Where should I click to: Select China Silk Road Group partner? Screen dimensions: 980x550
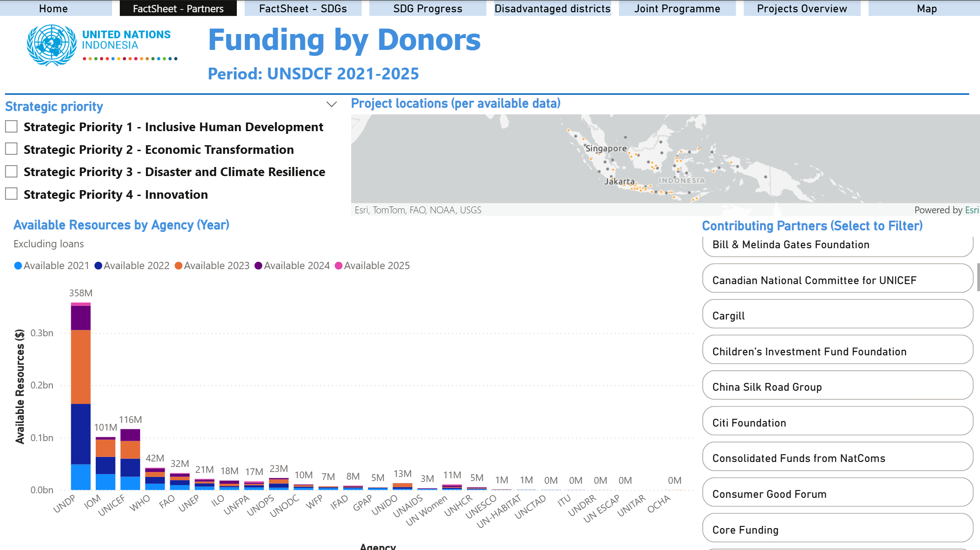pos(838,385)
